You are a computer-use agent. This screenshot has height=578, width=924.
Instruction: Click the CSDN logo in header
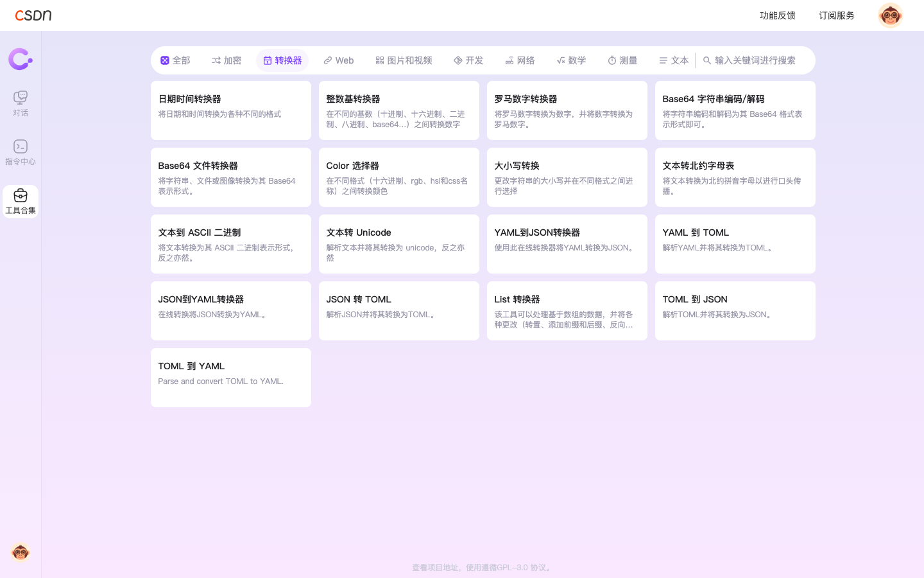click(33, 15)
